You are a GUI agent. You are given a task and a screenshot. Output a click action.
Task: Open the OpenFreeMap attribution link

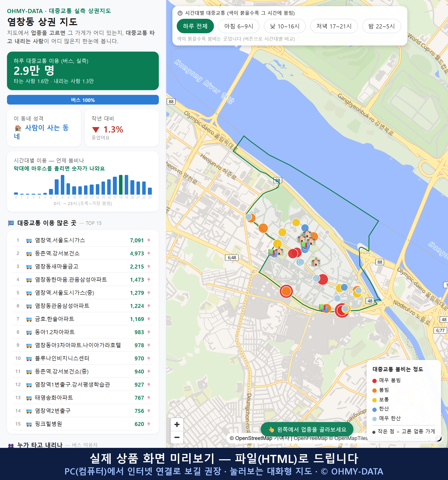[x=311, y=438]
